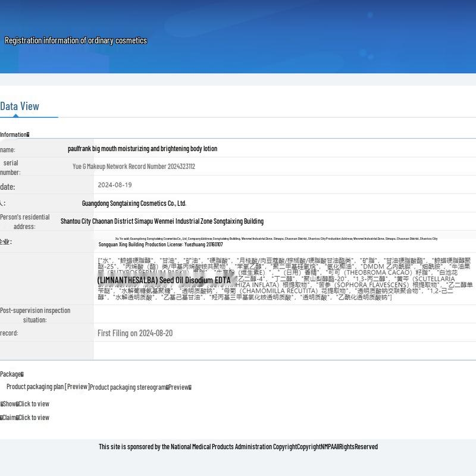The image size is (476, 476).
Task: Click to view the Show entry
Action: (33, 404)
